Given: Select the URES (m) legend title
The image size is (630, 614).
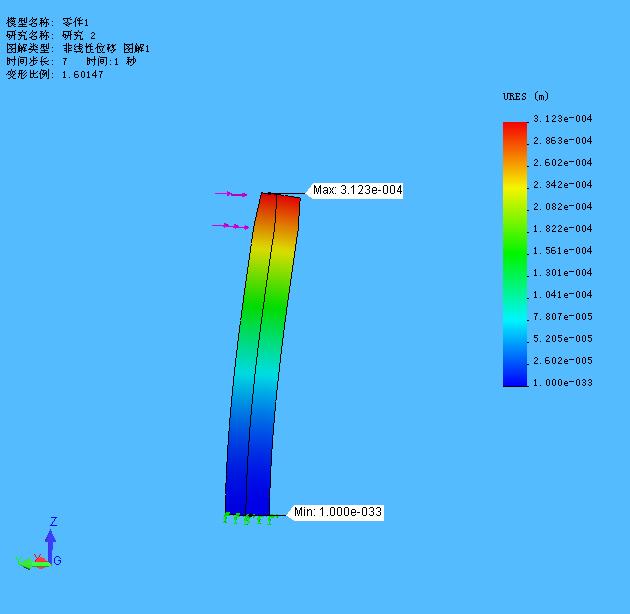Looking at the screenshot, I should click(526, 96).
